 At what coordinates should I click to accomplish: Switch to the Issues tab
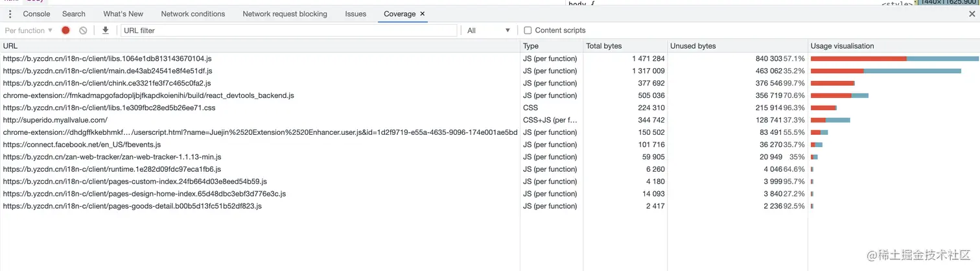point(355,14)
